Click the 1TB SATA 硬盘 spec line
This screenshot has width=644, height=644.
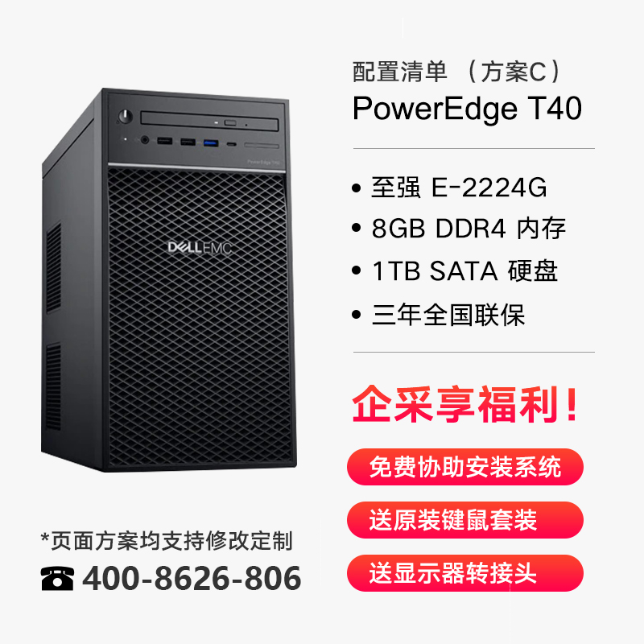465,271
